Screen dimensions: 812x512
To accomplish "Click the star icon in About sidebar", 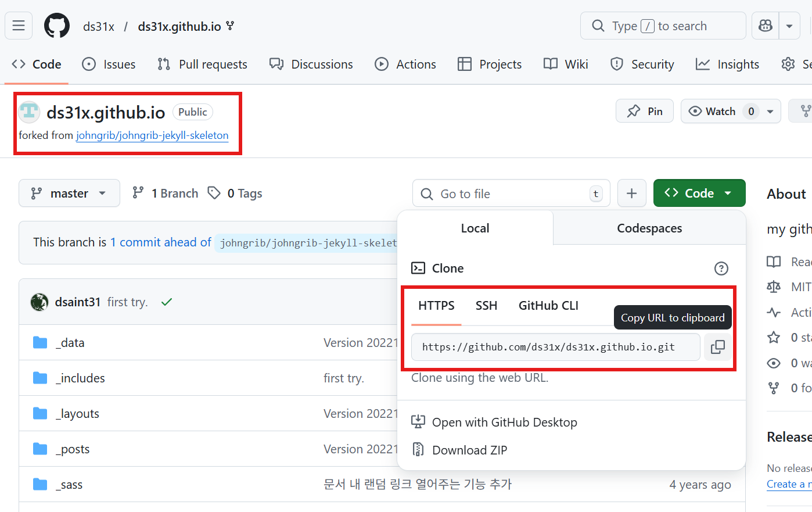I will pyautogui.click(x=774, y=338).
